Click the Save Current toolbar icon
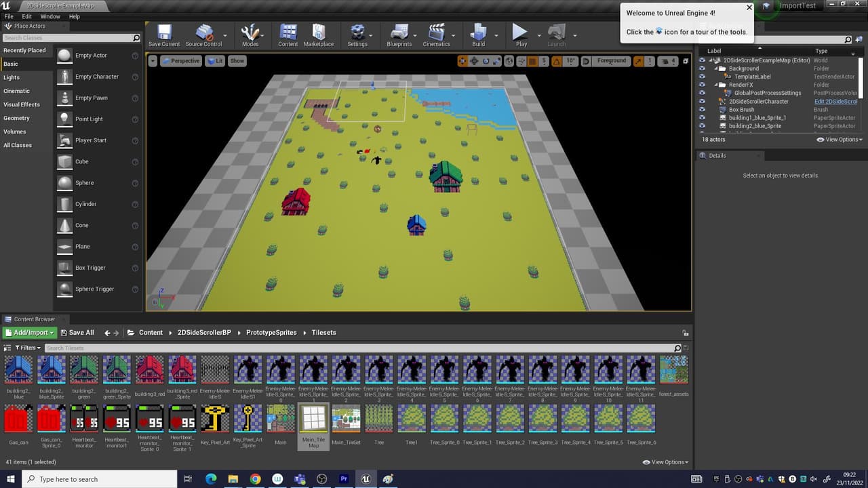Screen dimensions: 868x488 164,33
